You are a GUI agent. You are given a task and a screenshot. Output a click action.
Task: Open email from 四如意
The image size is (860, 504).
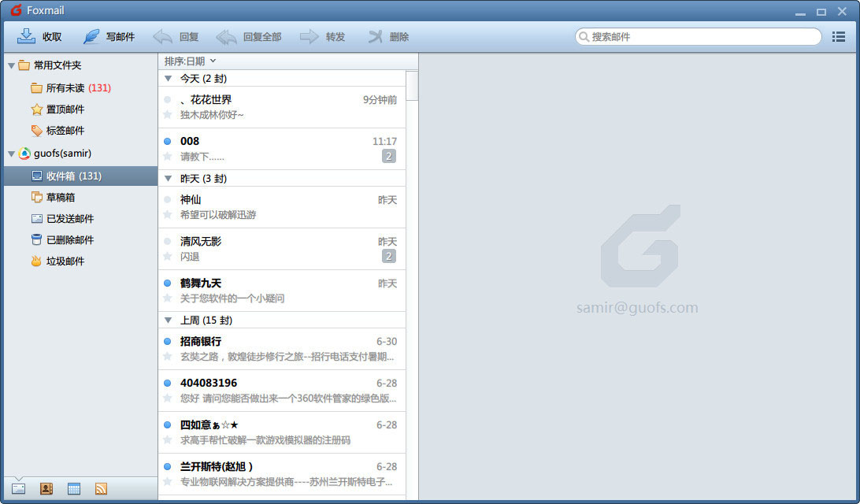click(x=282, y=432)
